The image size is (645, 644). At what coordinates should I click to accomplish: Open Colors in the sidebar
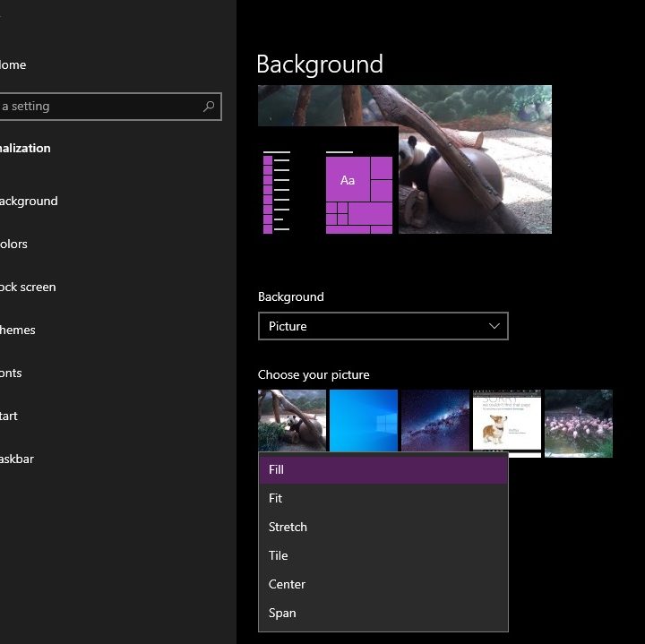tap(13, 245)
